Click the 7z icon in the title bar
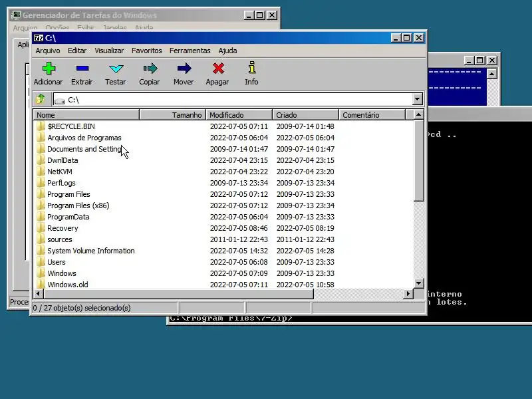The image size is (532, 399). pos(39,38)
